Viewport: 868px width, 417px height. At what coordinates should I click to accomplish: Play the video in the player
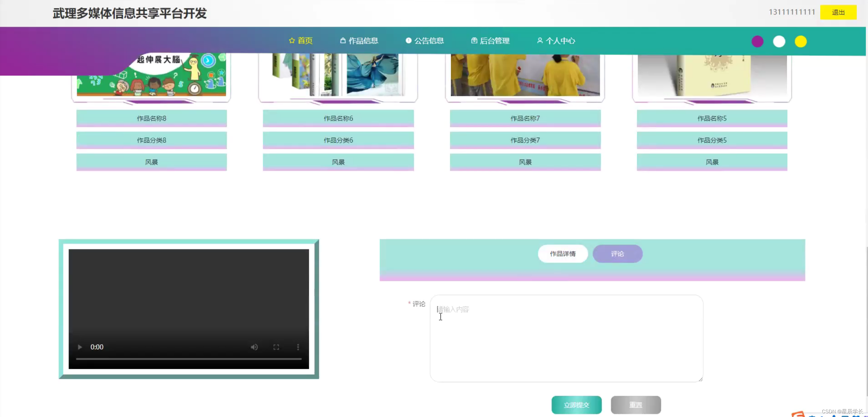[80, 347]
